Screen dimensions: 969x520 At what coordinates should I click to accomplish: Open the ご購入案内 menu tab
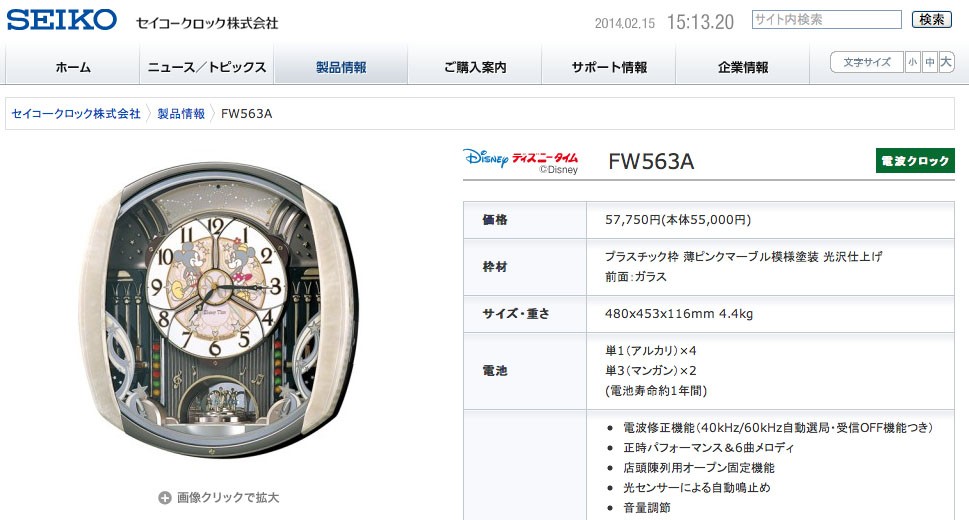pos(475,67)
